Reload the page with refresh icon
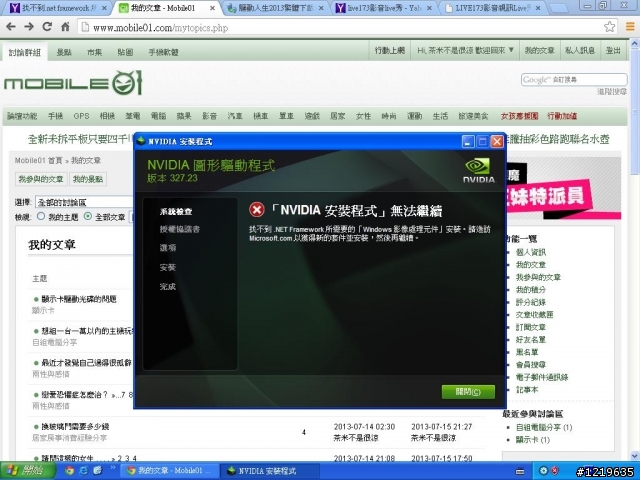The height and width of the screenshot is (480, 640). point(47,27)
